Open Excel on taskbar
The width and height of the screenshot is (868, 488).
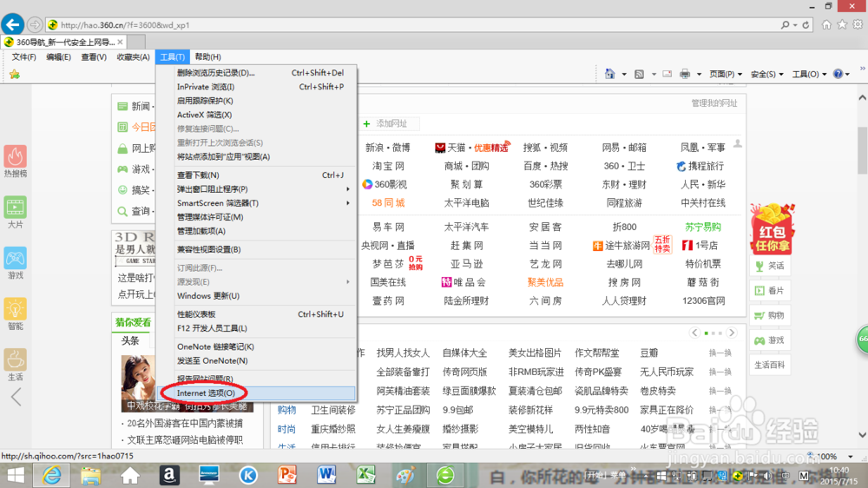pyautogui.click(x=366, y=475)
